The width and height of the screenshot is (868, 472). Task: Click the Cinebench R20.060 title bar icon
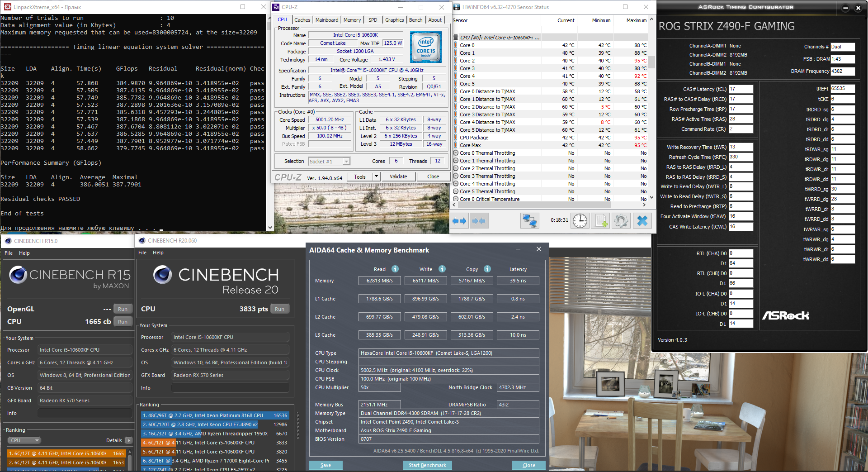pos(142,240)
